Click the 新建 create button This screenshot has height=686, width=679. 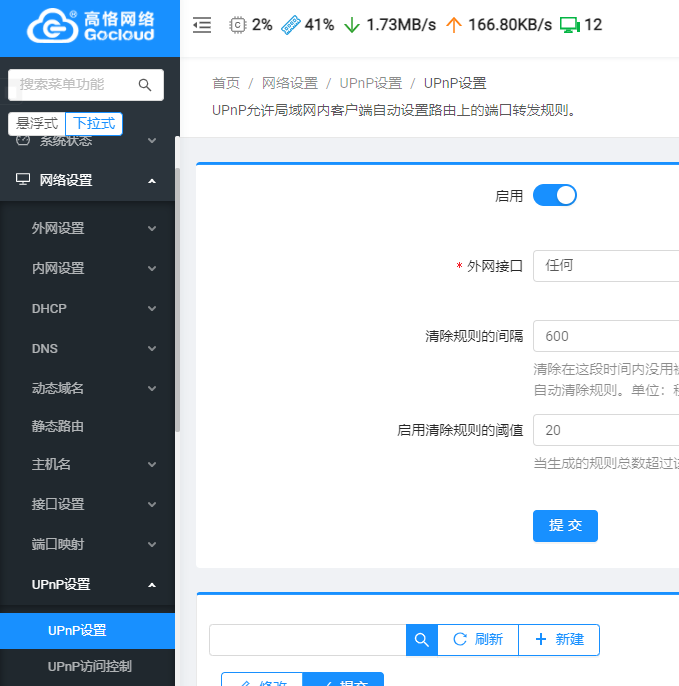559,640
